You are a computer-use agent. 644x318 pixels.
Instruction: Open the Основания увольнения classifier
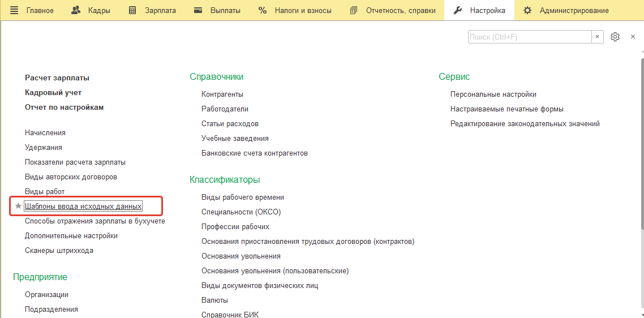click(x=241, y=256)
